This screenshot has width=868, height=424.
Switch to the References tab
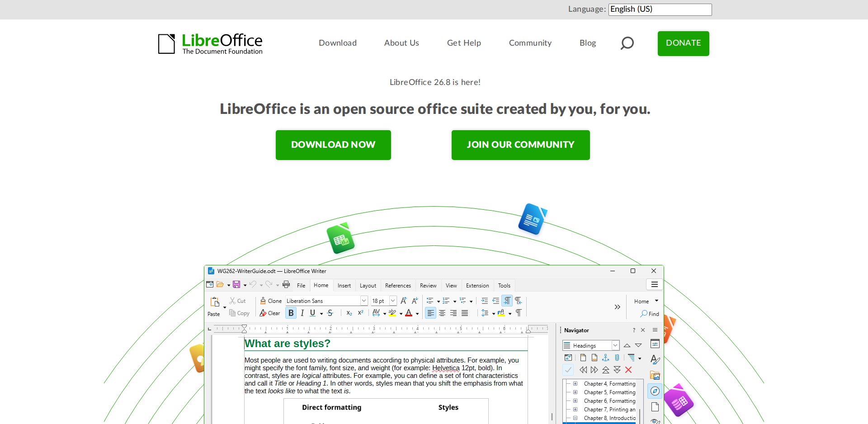pos(398,285)
